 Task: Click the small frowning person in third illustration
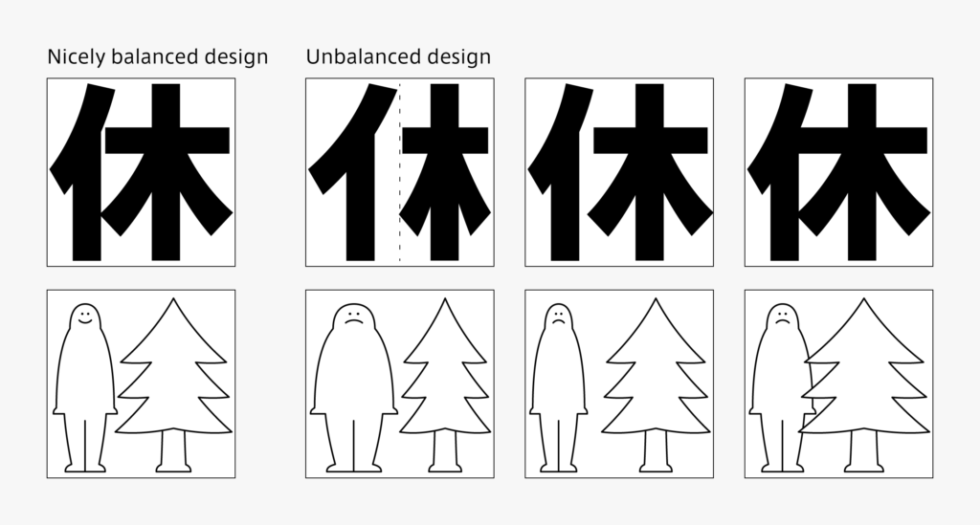pos(558,387)
